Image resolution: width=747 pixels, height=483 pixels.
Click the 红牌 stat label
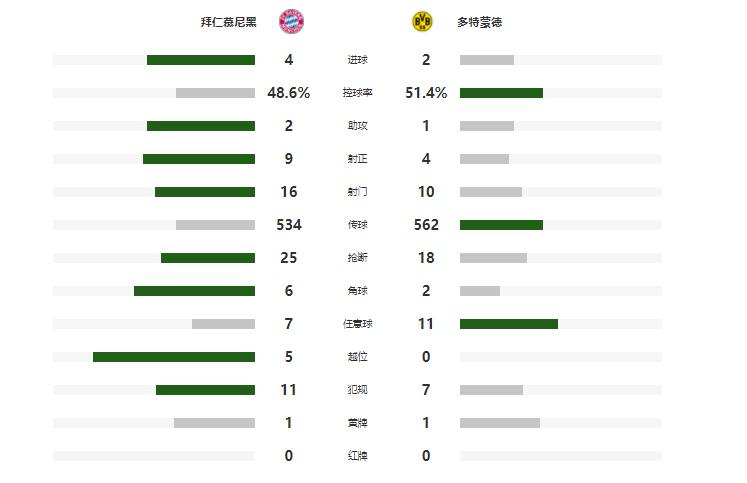357,456
